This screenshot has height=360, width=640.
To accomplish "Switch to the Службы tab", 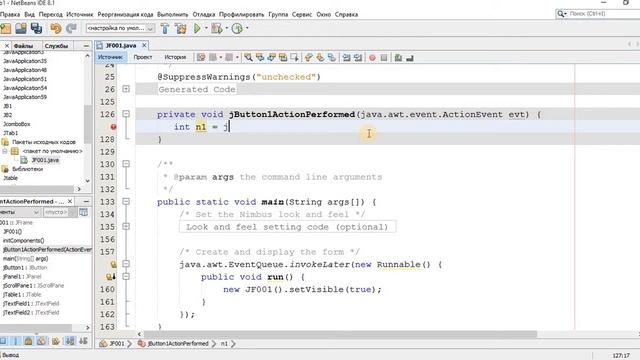I will 56,46.
